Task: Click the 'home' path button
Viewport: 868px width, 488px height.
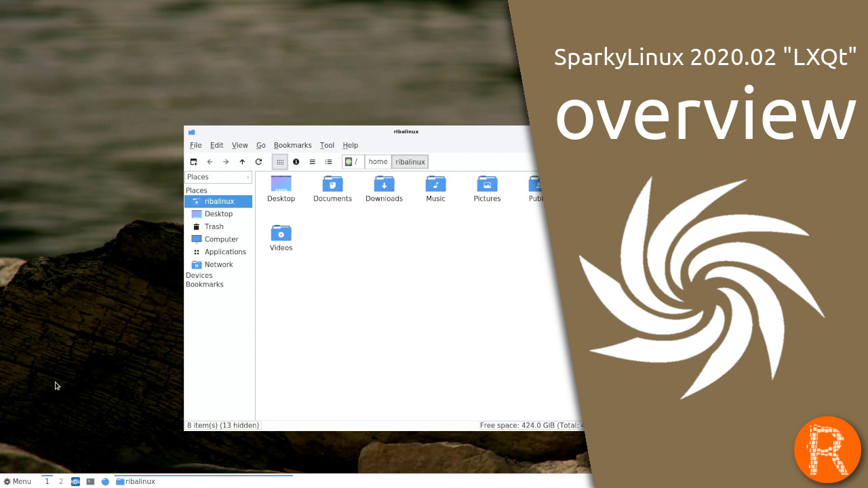Action: pyautogui.click(x=378, y=162)
